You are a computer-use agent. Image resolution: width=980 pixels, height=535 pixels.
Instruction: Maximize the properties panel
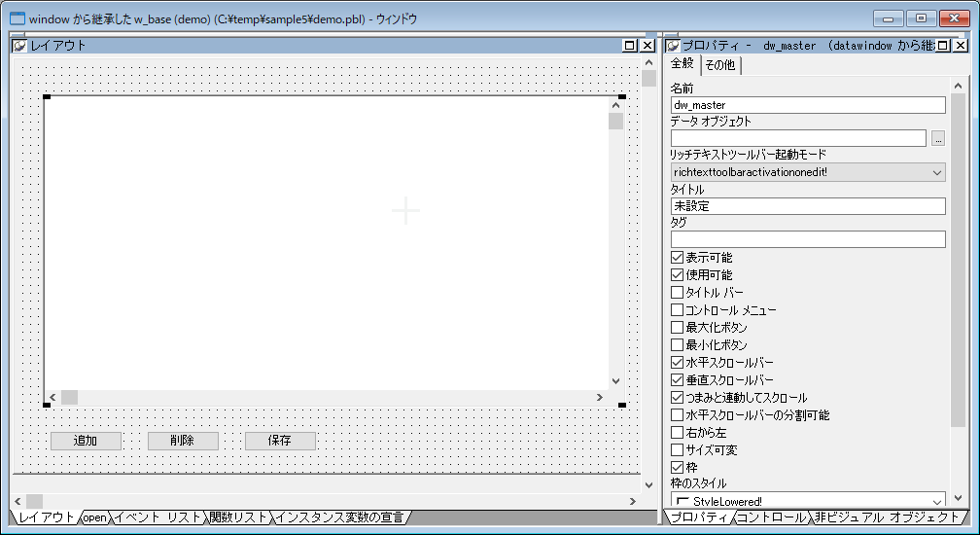tap(942, 46)
